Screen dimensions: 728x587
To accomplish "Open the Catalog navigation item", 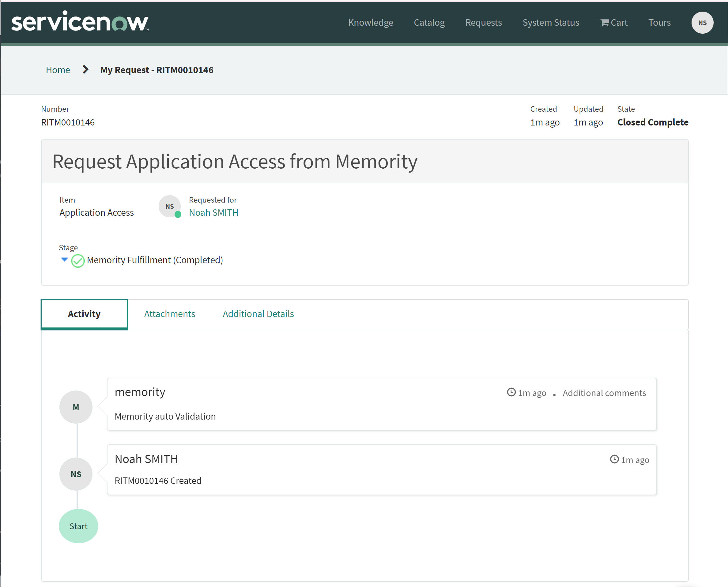I will (429, 23).
